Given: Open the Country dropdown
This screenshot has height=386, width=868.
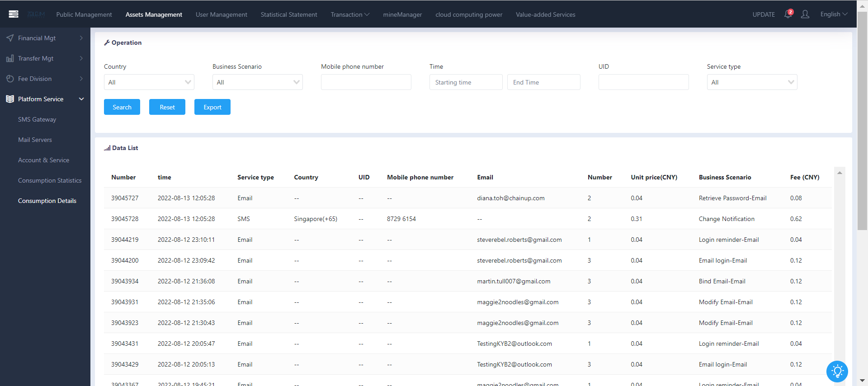Looking at the screenshot, I should pyautogui.click(x=149, y=82).
